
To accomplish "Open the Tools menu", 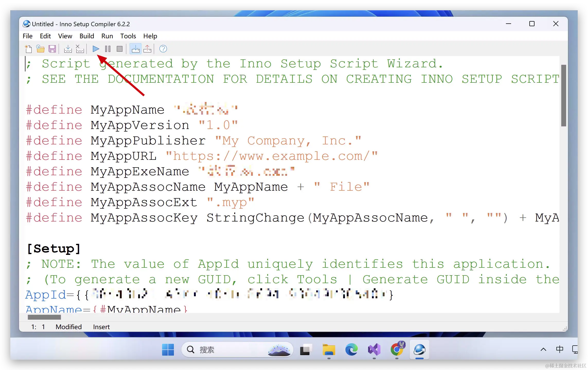I will pyautogui.click(x=128, y=36).
